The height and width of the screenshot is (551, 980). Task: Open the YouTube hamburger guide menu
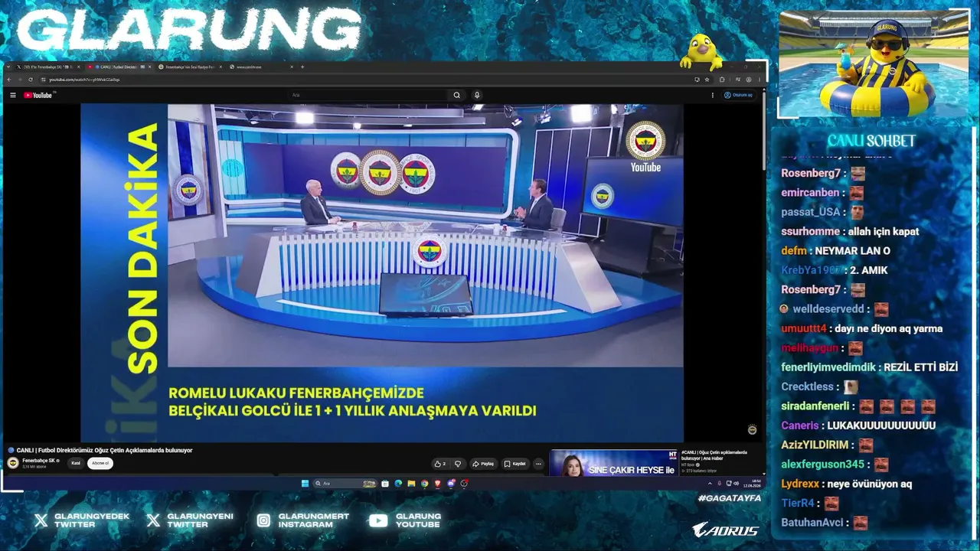[x=13, y=95]
